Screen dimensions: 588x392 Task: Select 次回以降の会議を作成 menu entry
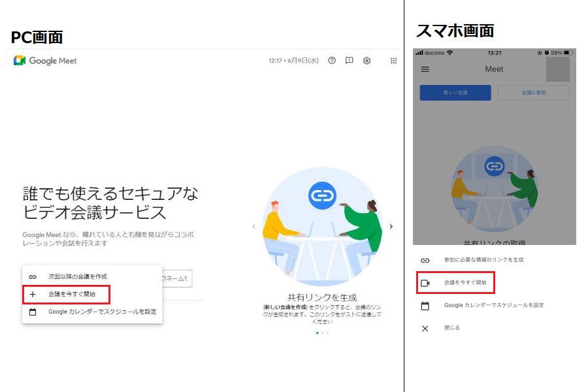[92, 276]
